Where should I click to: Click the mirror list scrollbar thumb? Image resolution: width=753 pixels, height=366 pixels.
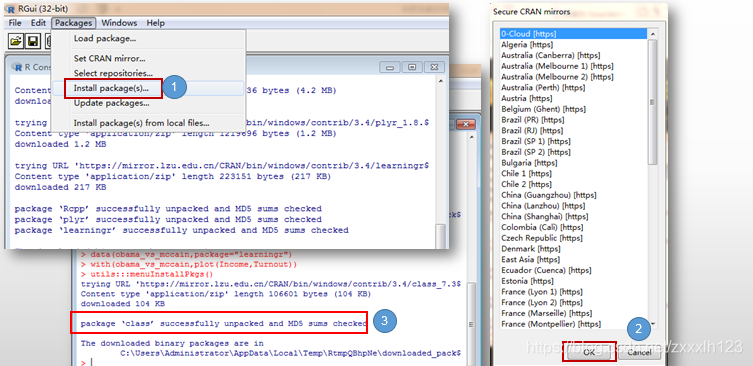coord(652,102)
